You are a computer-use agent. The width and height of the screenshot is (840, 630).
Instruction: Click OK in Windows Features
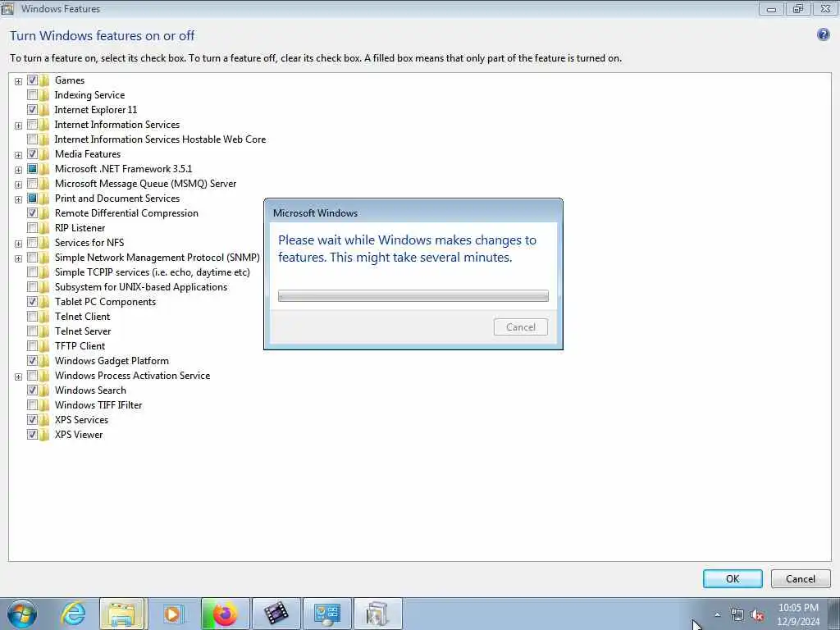point(733,578)
